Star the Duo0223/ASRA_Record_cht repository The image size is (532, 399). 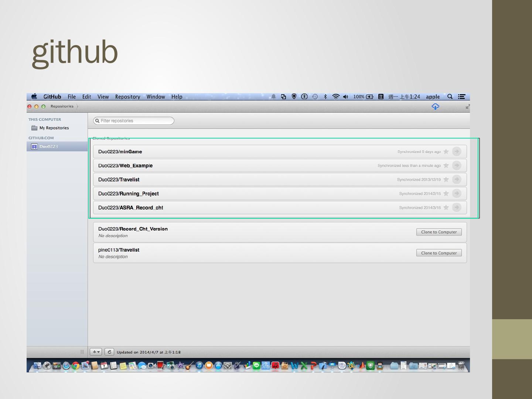click(446, 208)
